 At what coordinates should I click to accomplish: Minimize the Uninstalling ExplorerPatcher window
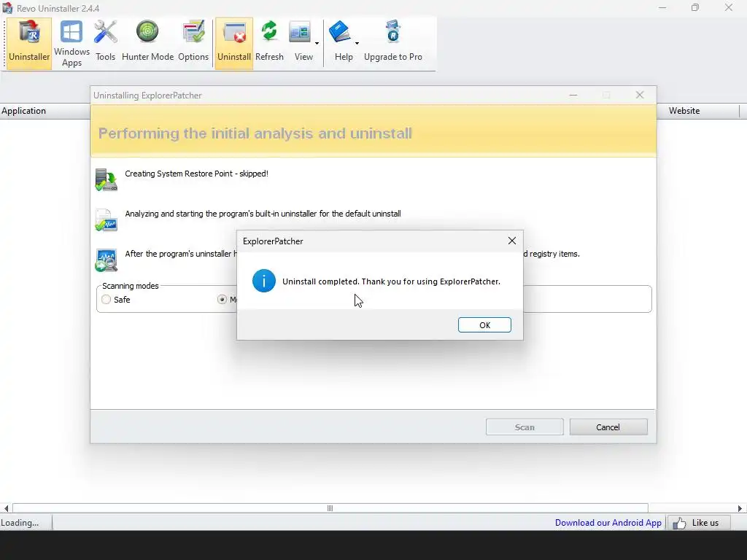click(573, 96)
